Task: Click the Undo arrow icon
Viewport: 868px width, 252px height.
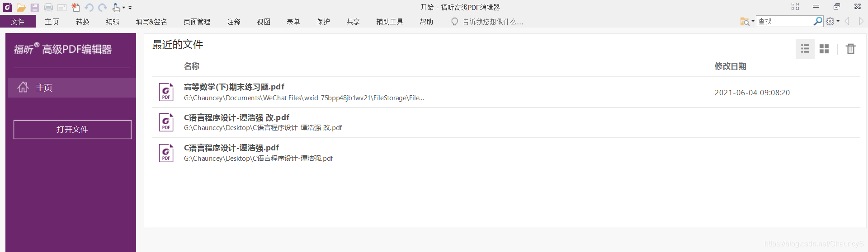Action: tap(89, 8)
